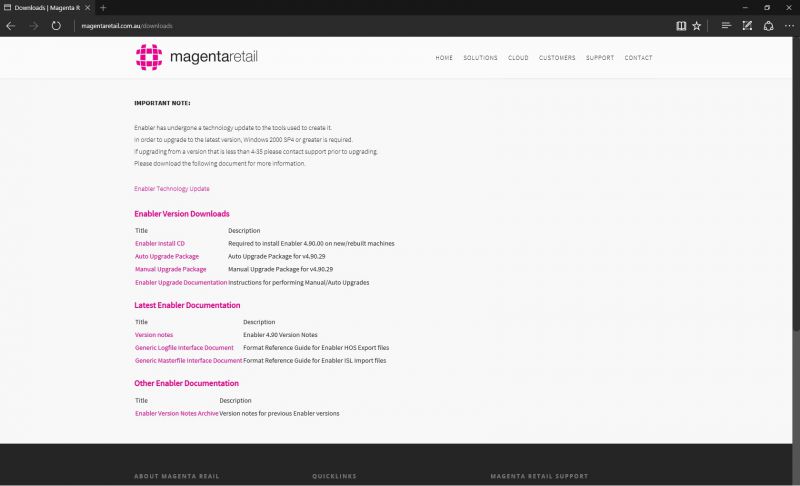Image resolution: width=800 pixels, height=486 pixels.
Task: Open browser more actions ellipsis menu
Action: [x=789, y=26]
